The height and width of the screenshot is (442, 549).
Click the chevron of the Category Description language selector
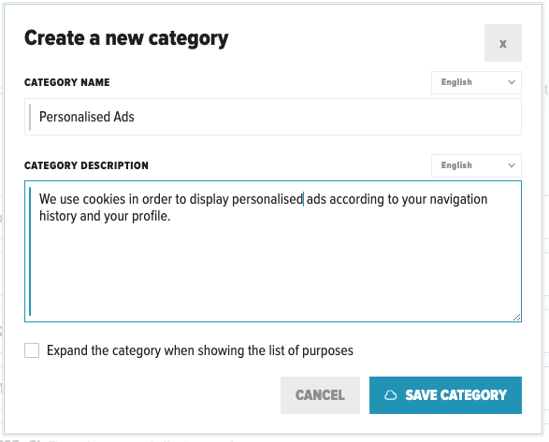tap(512, 165)
